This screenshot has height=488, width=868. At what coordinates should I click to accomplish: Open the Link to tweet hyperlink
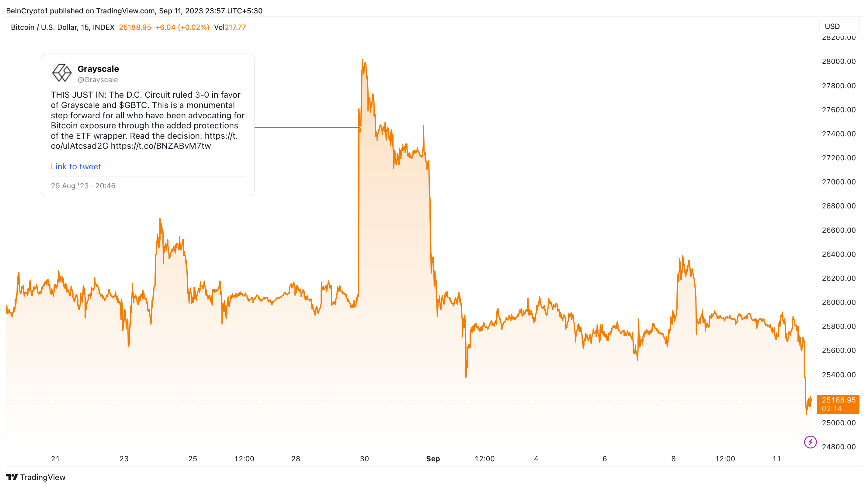click(76, 166)
